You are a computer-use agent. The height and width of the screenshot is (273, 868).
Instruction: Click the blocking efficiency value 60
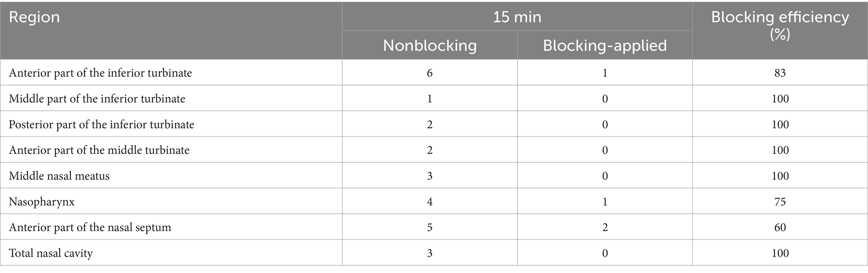[x=780, y=227]
